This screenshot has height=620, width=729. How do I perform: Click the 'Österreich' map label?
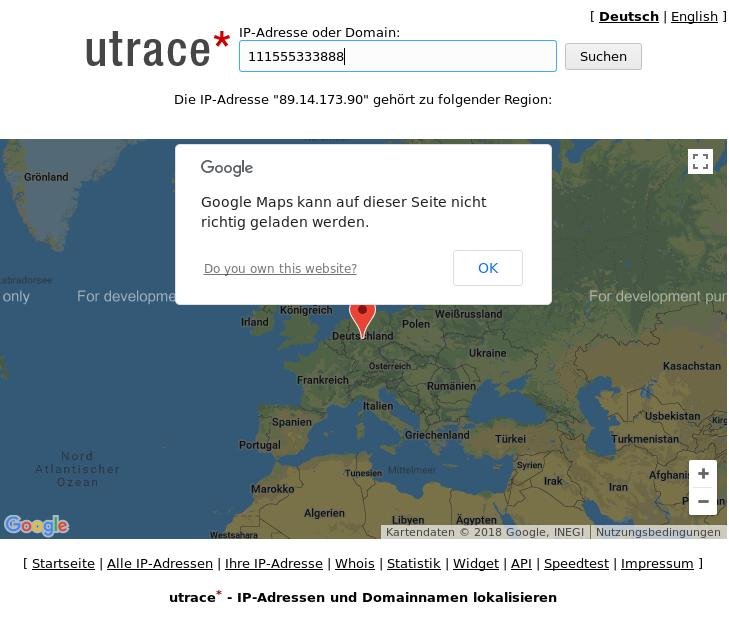pyautogui.click(x=390, y=366)
